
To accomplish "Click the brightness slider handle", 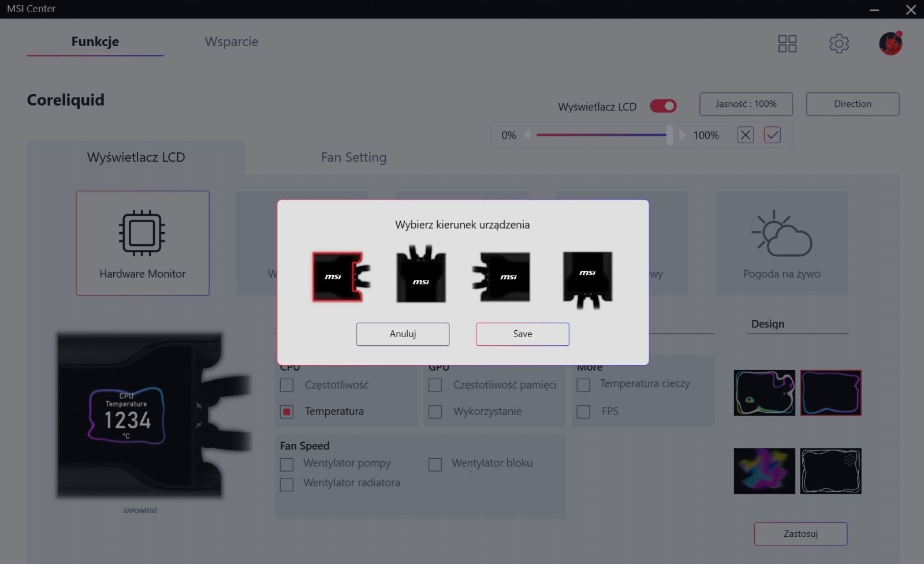I will point(669,135).
